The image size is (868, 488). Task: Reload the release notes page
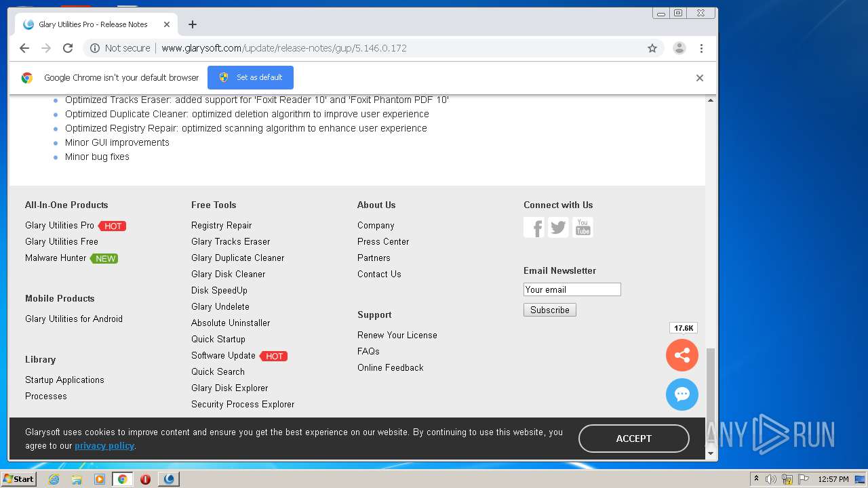[68, 48]
